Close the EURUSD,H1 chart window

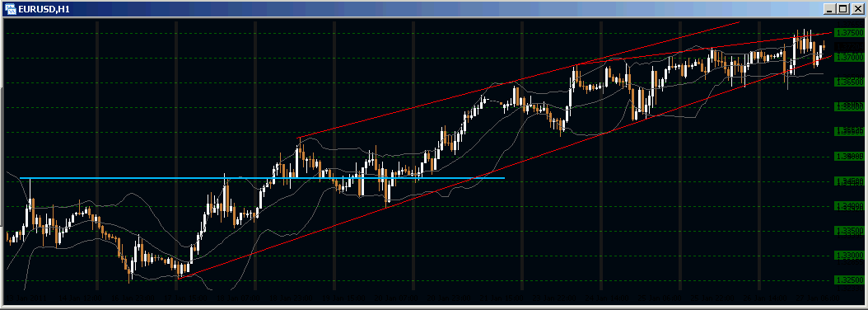[856, 9]
